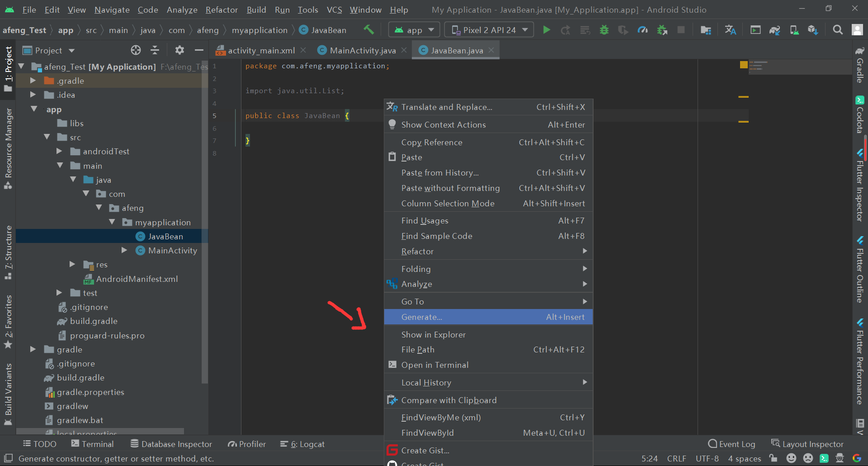
Task: Expand the .idea folder
Action: coord(33,95)
